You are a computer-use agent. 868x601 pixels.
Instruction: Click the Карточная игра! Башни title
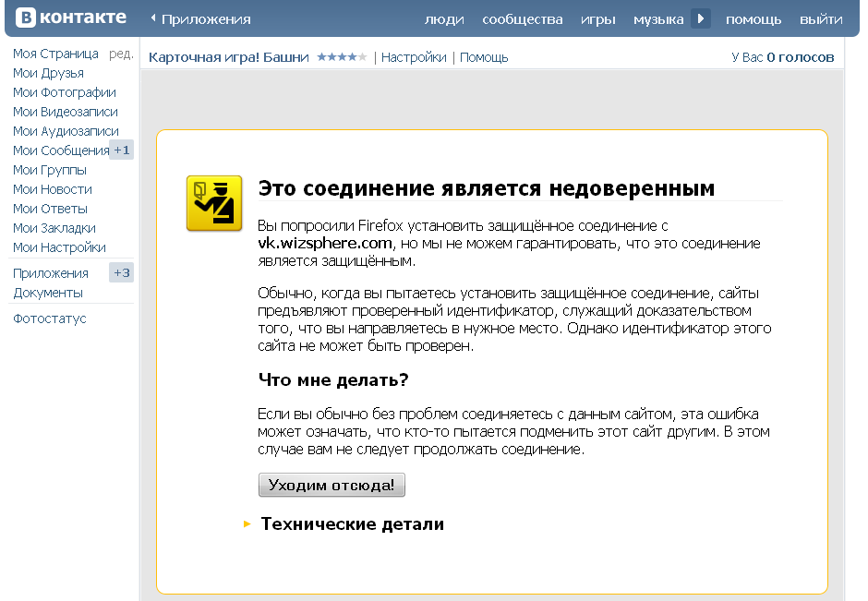229,57
